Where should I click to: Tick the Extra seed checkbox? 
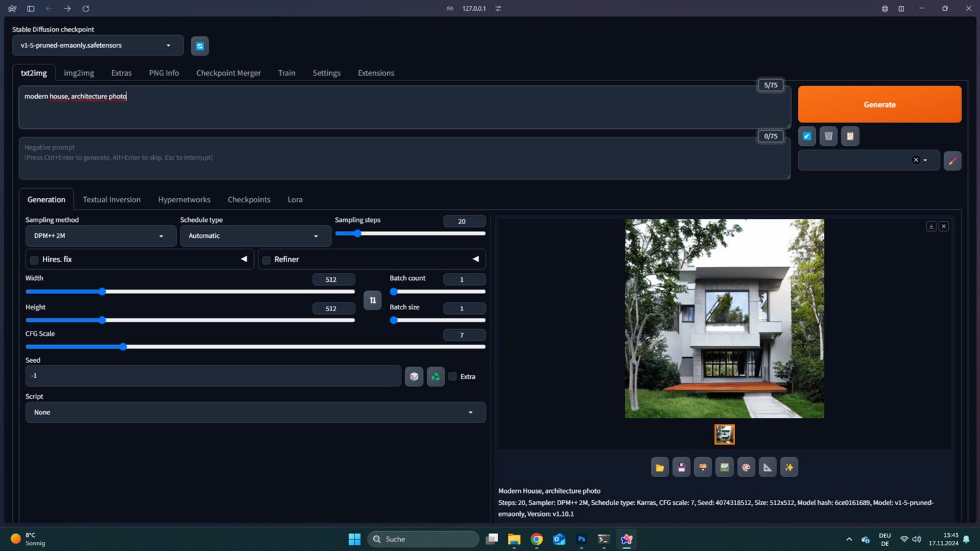(x=452, y=376)
